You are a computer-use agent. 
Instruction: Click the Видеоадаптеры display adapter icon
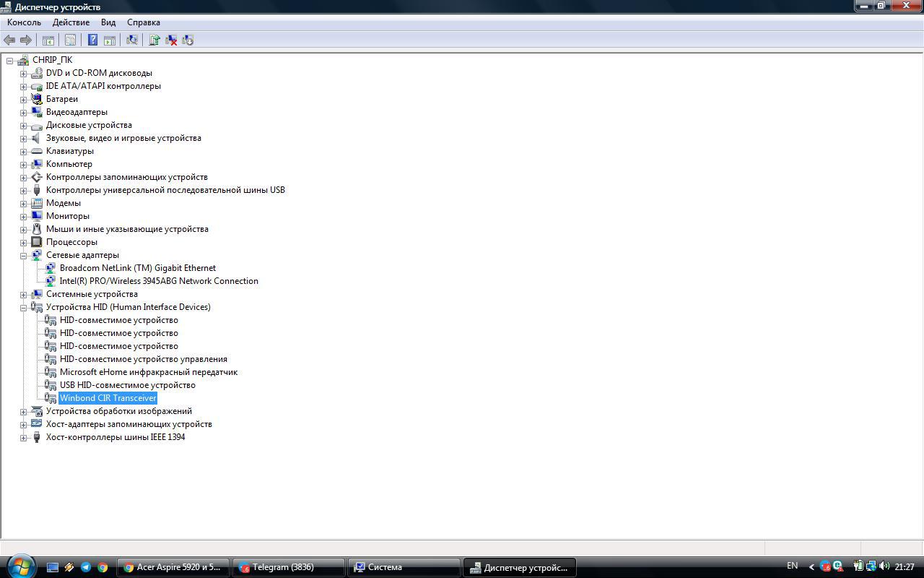(x=37, y=112)
